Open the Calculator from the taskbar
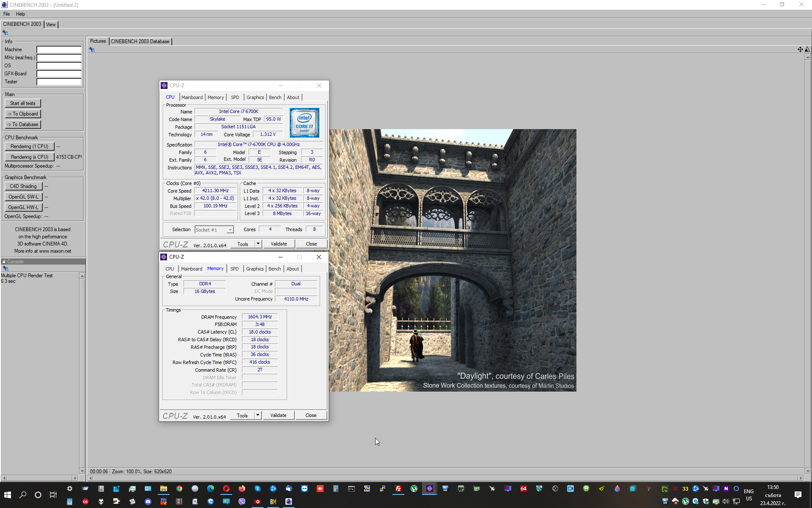This screenshot has height=508, width=812. coord(336,489)
